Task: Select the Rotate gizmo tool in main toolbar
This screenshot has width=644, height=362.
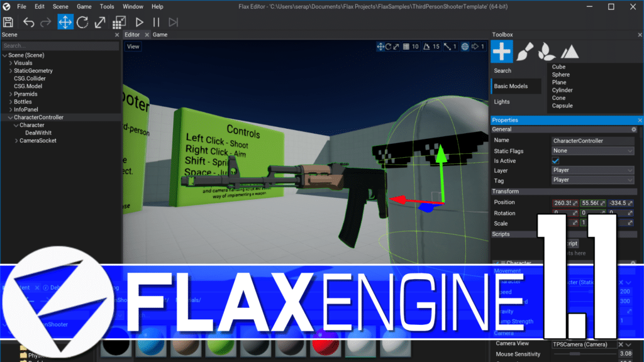Action: point(82,22)
